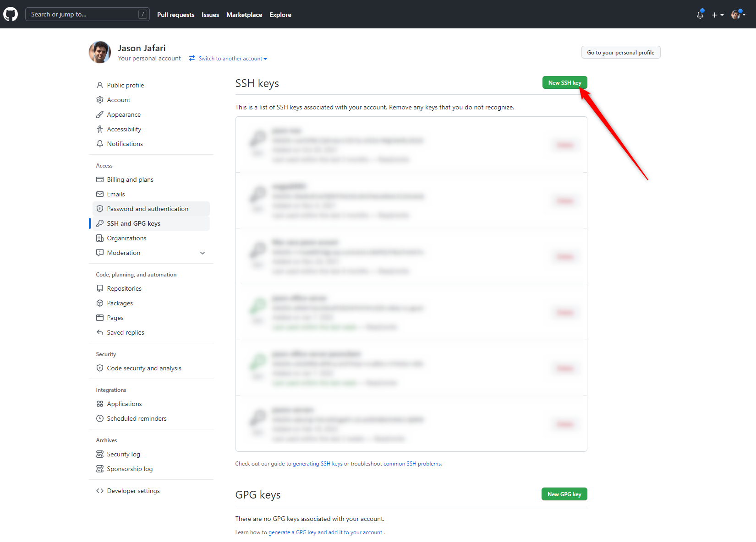Click the SSH and GPG keys key icon
The height and width of the screenshot is (542, 756).
click(x=100, y=223)
